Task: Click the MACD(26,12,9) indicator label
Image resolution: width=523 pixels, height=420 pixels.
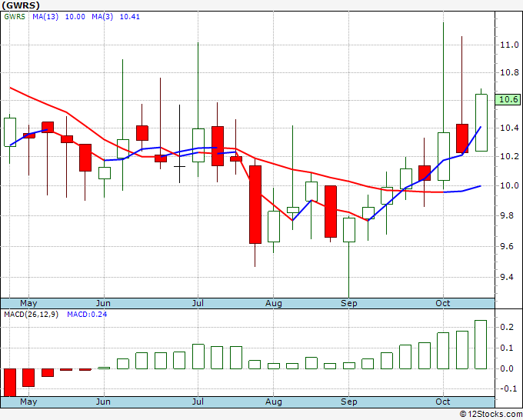Action: coord(31,315)
